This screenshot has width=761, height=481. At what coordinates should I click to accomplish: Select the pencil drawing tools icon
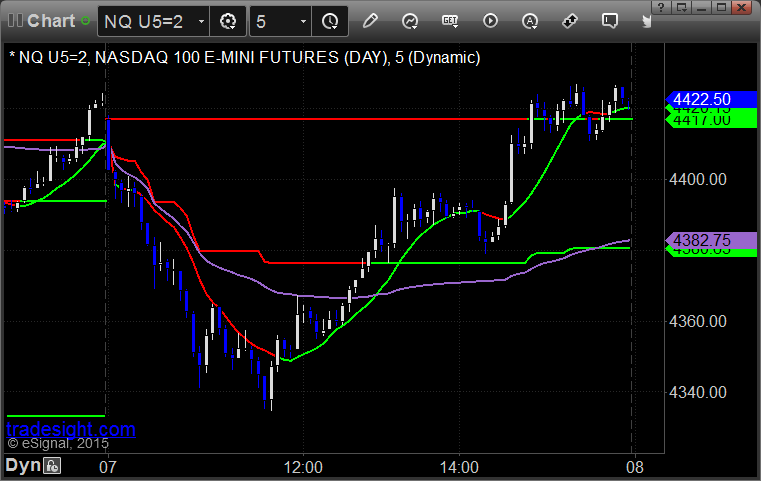[370, 21]
